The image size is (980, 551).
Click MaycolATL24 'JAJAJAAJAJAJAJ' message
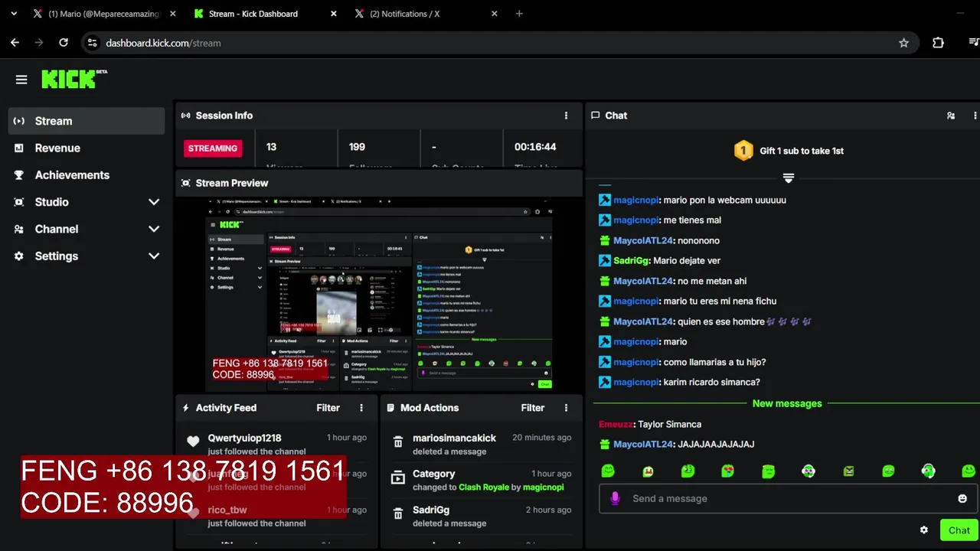click(716, 444)
